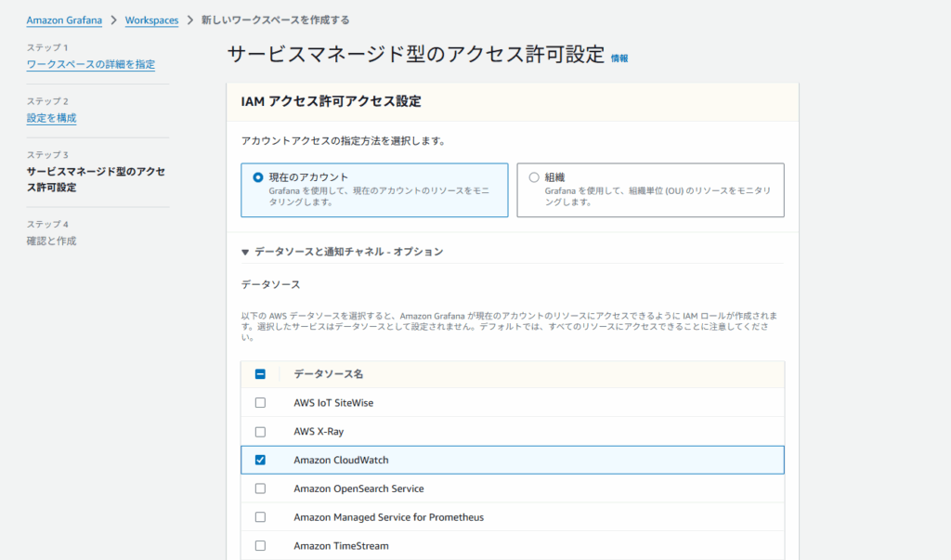Image resolution: width=951 pixels, height=560 pixels.
Task: Click the breadcrumb chevron after Amazon Grafana
Action: pos(113,20)
